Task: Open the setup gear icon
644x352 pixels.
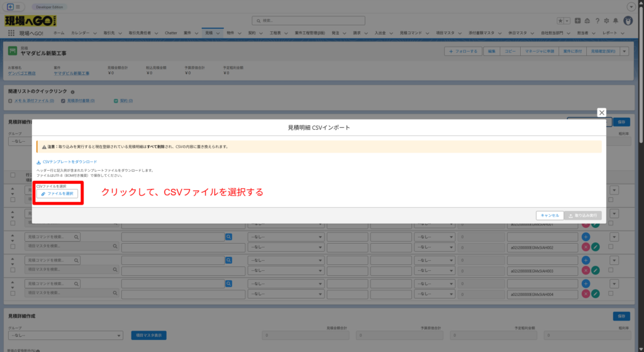Action: (x=606, y=21)
